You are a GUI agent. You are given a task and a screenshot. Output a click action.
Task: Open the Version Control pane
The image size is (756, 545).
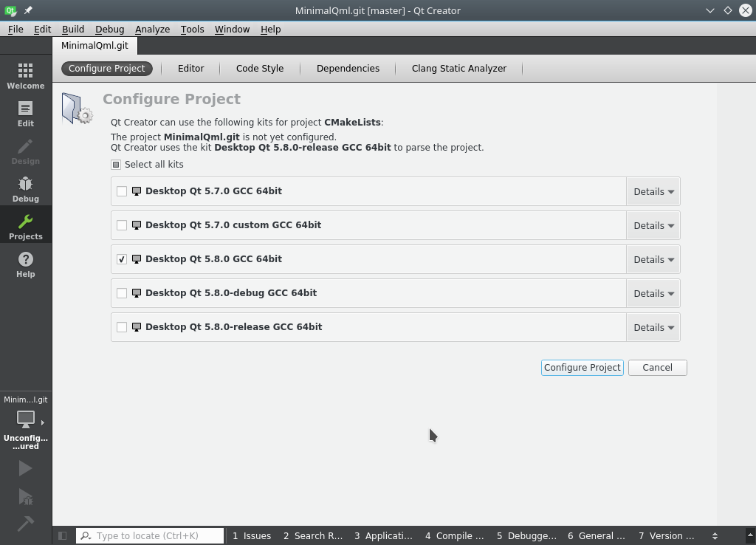click(667, 536)
